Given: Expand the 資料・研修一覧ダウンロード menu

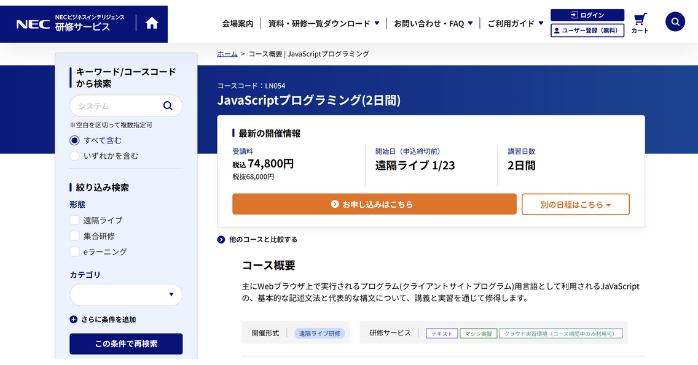Looking at the screenshot, I should [324, 23].
